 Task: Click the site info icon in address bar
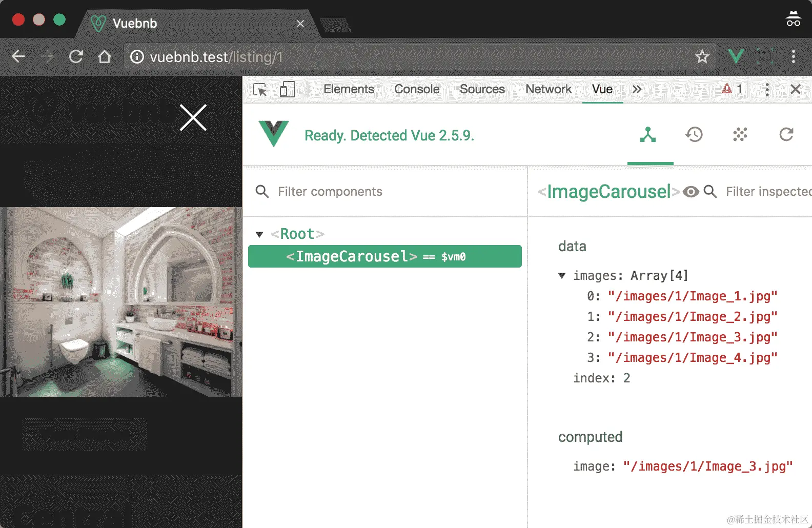[x=137, y=56]
